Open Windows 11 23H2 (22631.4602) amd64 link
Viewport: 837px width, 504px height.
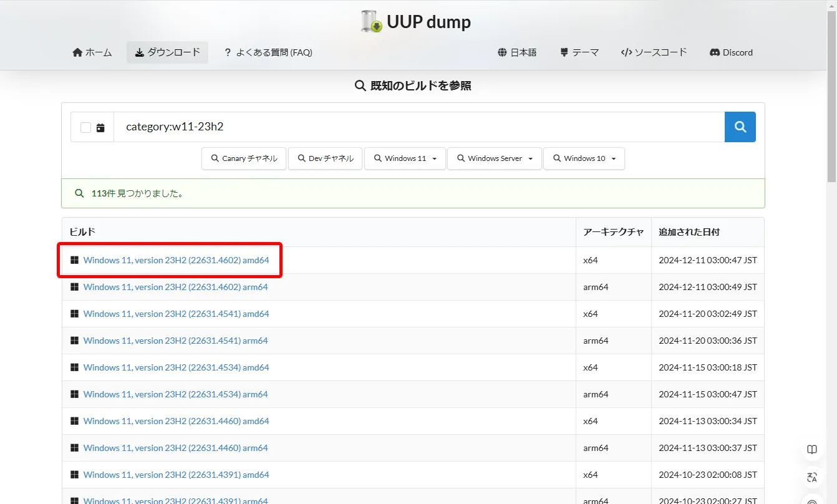point(176,260)
